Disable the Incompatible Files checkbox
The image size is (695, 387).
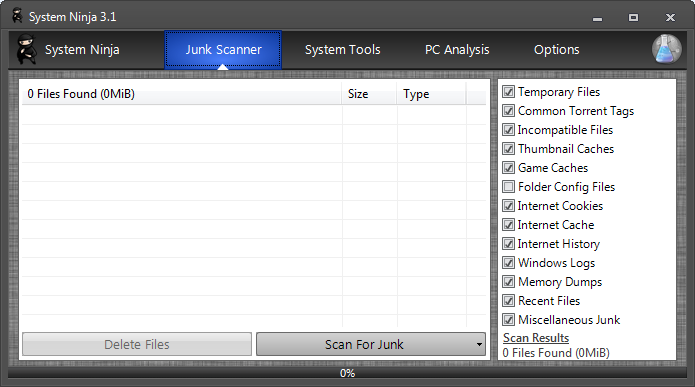[x=508, y=130]
